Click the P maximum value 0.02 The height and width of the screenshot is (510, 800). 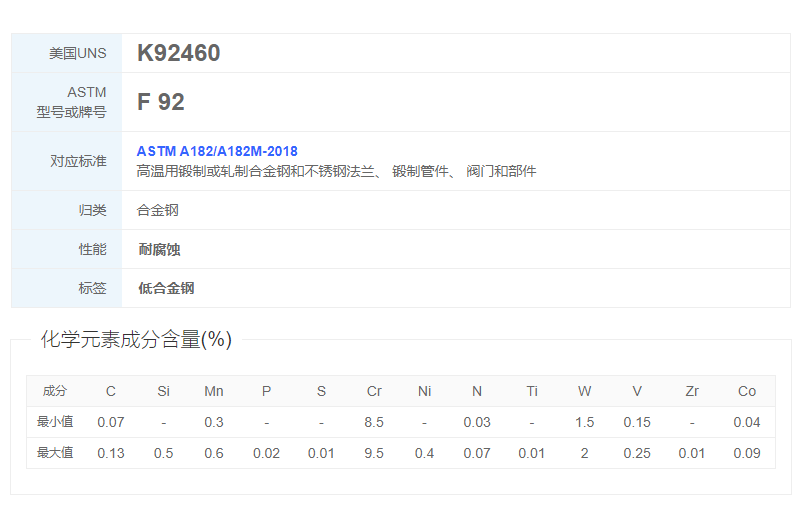[266, 453]
